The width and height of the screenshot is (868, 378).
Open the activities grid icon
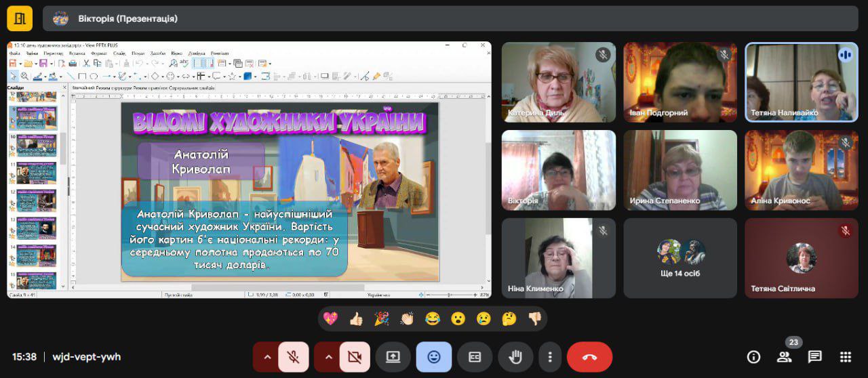coord(845,357)
